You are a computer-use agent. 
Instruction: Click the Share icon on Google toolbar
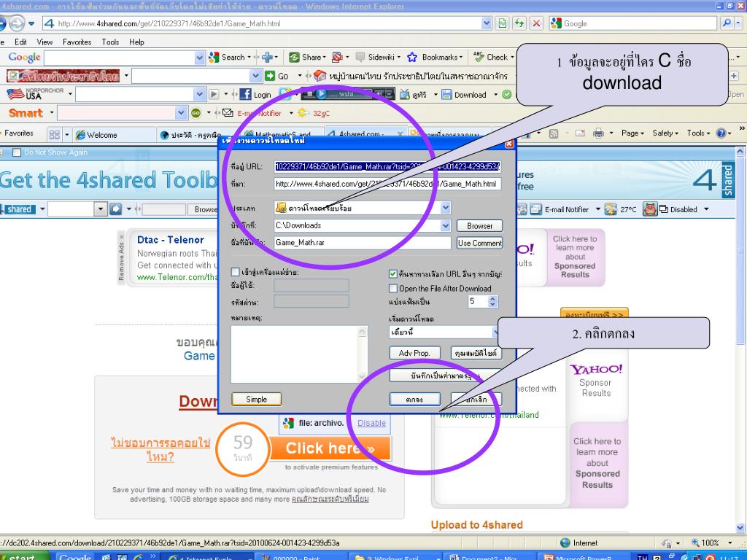[295, 57]
